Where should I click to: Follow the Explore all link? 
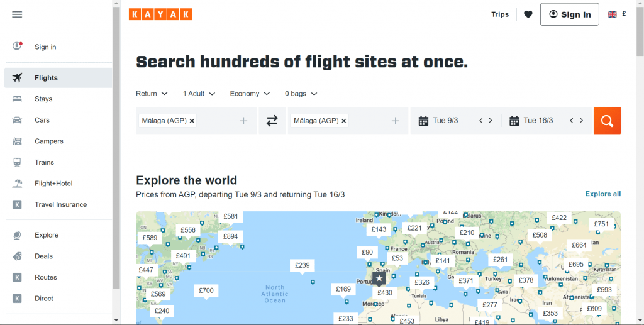click(x=602, y=194)
